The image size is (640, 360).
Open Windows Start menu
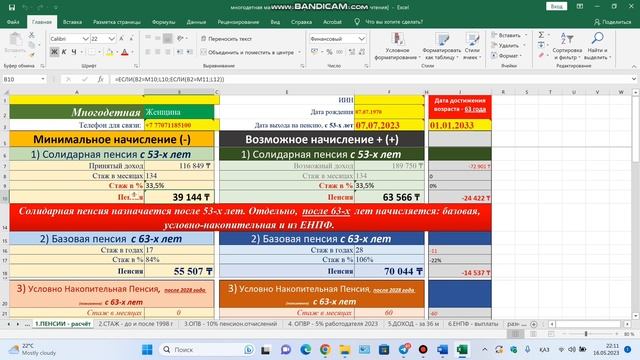coord(147,349)
